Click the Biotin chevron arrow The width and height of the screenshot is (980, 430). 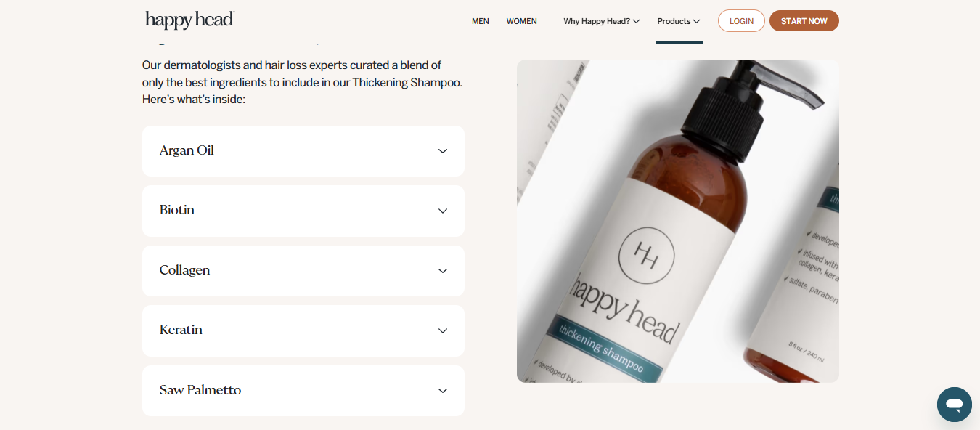(443, 211)
